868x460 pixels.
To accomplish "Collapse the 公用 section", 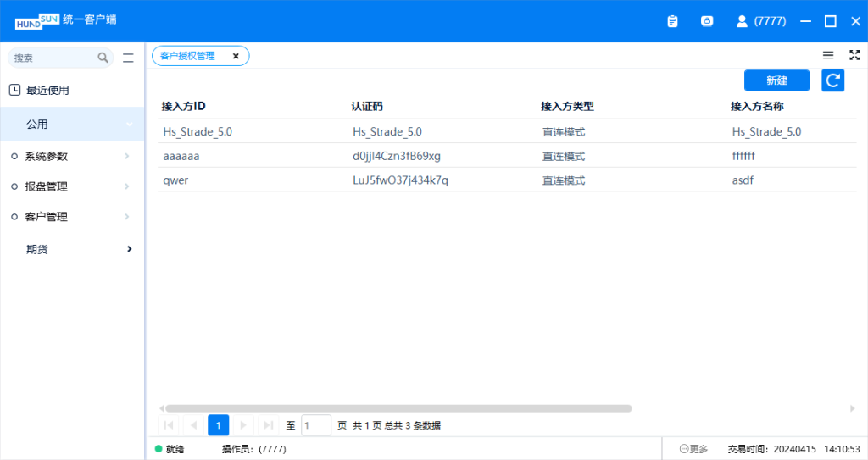I will 72,124.
